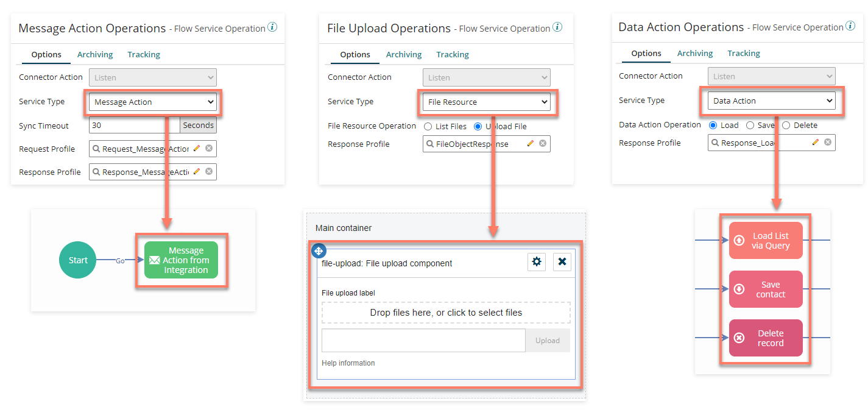Remove the file-upload component with X
Screen dimensions: 868x415
click(562, 262)
